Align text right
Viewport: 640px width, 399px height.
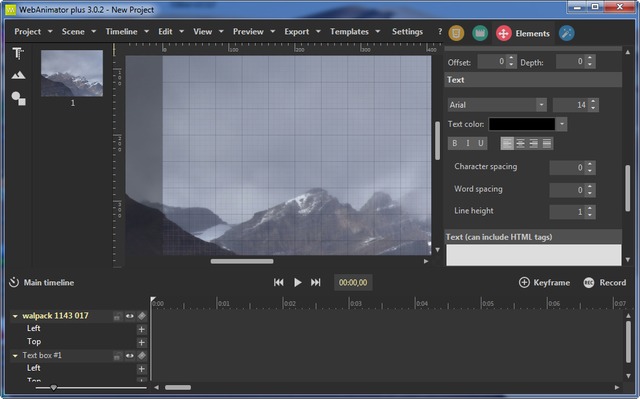coord(533,143)
